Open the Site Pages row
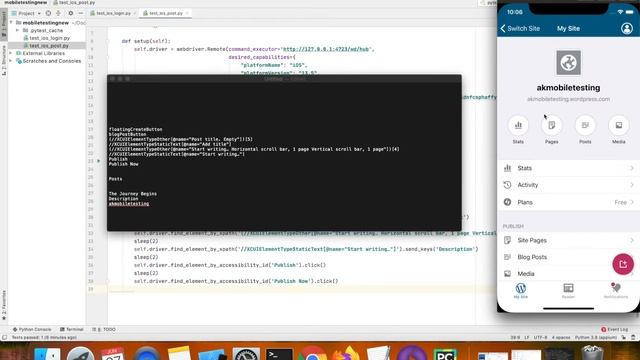Image resolution: width=640 pixels, height=360 pixels. coord(568,240)
